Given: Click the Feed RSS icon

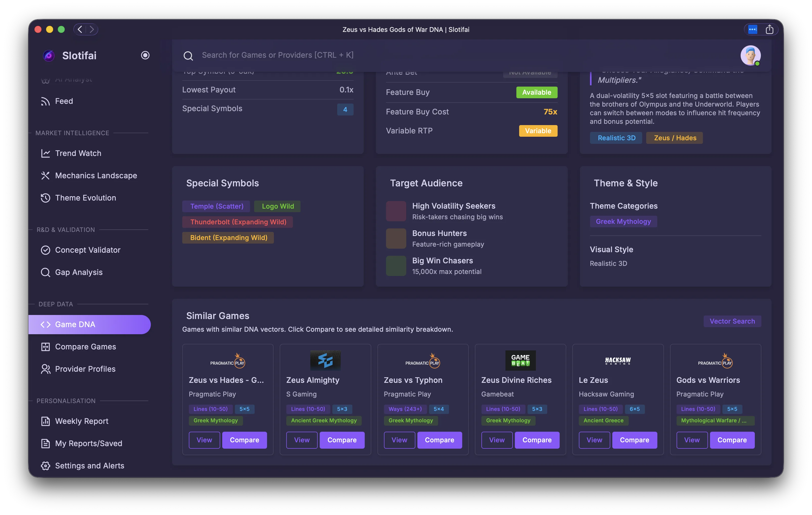Looking at the screenshot, I should point(45,101).
